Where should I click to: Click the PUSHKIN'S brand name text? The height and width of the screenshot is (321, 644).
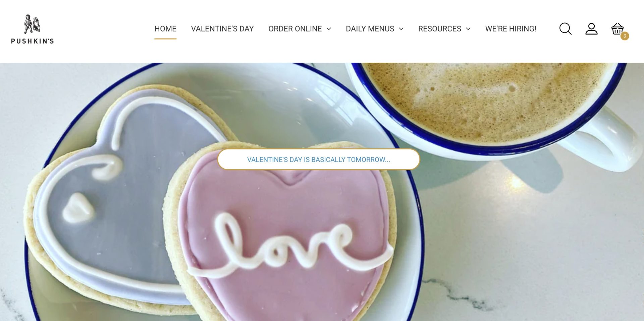(33, 41)
